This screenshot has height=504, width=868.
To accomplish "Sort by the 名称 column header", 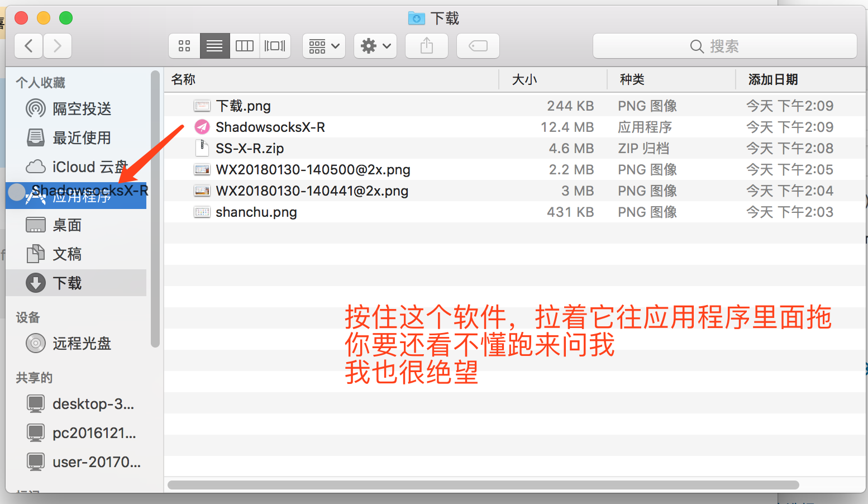I will [331, 79].
